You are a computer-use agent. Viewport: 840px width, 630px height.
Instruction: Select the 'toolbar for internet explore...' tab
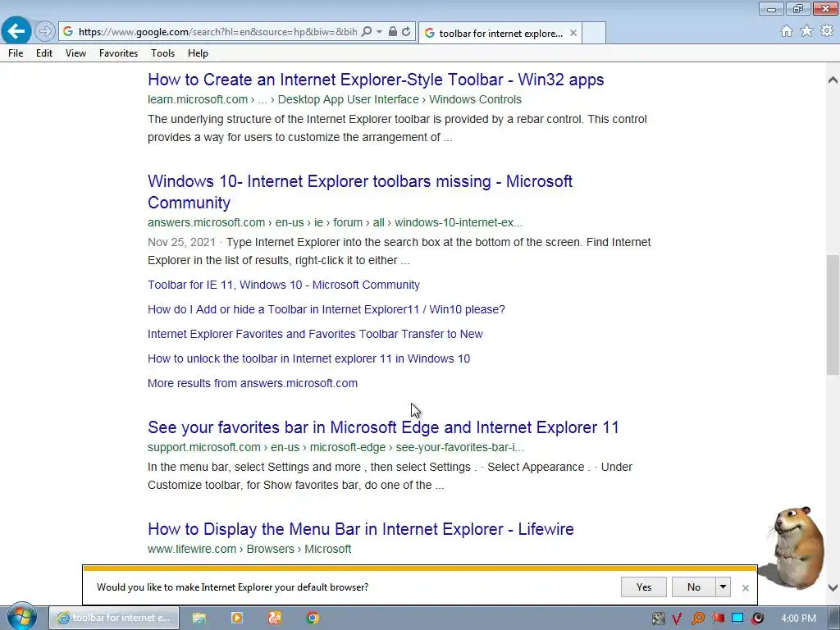pos(500,33)
